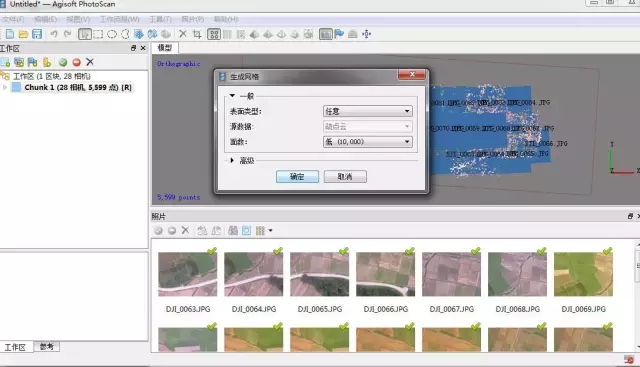Click the Enable items green check icon
The image size is (640, 367).
[62, 62]
